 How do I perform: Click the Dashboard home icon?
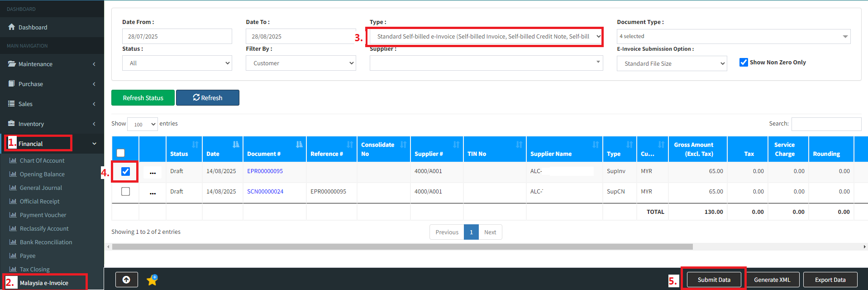12,27
